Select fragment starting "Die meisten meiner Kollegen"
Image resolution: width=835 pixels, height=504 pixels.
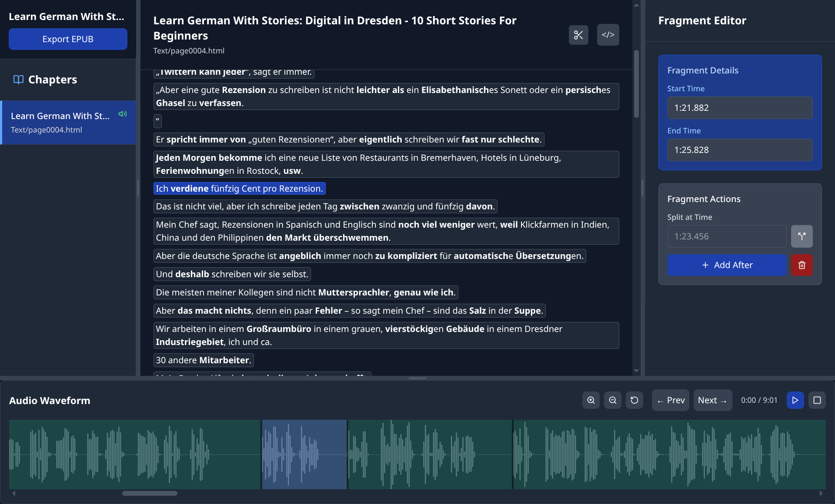(306, 292)
